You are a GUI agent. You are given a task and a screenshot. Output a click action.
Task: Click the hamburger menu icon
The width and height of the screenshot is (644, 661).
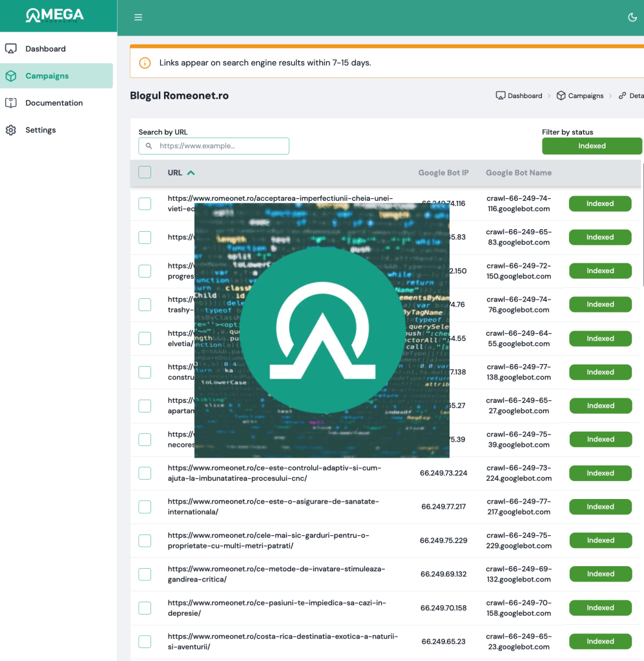(138, 17)
